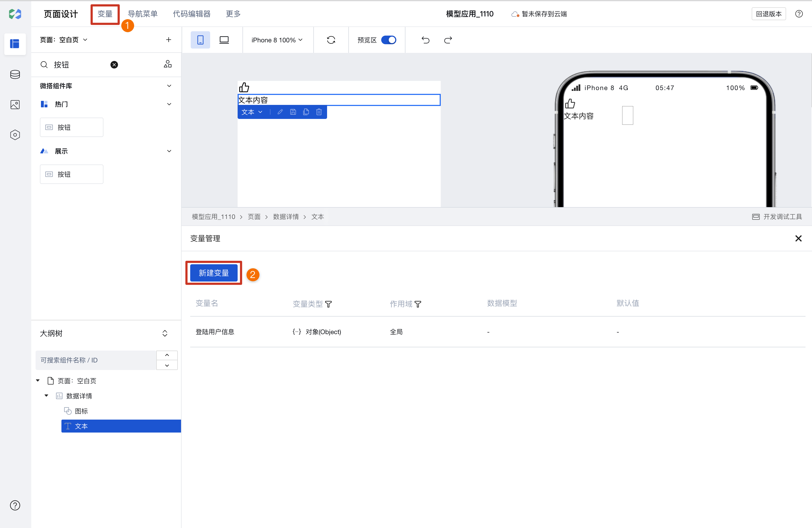The image size is (812, 528).
Task: Filter by variable type funnel icon
Action: click(329, 304)
